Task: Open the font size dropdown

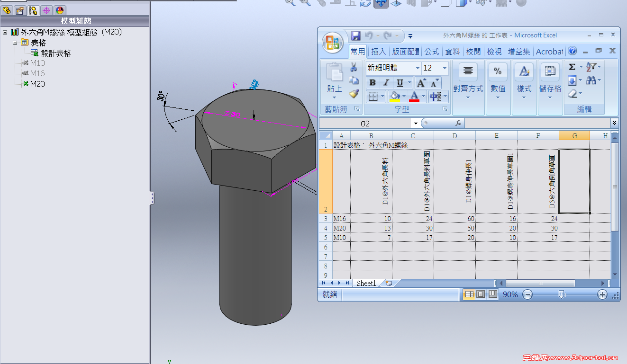Action: click(x=445, y=68)
